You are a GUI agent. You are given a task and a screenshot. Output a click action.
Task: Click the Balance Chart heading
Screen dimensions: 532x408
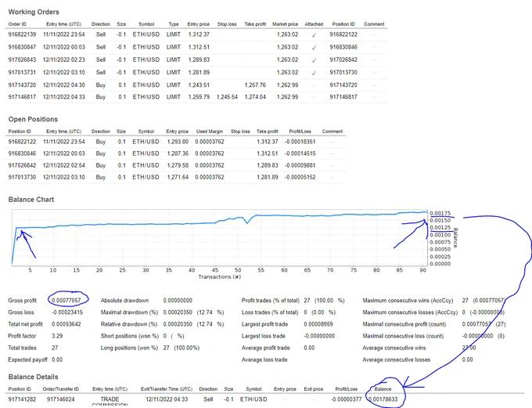pos(31,200)
